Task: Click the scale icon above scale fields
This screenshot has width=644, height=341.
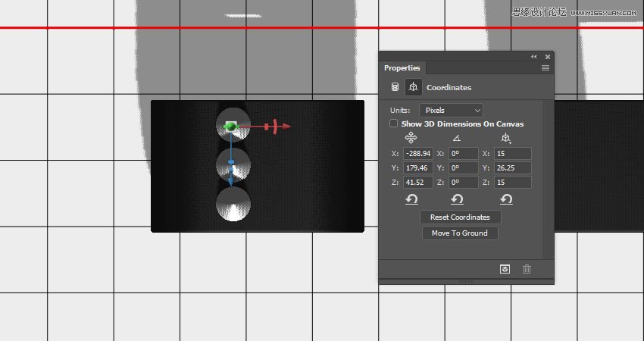Action: click(x=505, y=137)
